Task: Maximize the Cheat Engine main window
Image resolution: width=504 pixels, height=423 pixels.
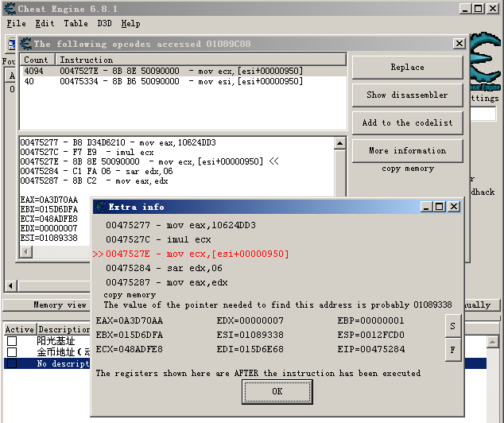Action: tap(479, 9)
